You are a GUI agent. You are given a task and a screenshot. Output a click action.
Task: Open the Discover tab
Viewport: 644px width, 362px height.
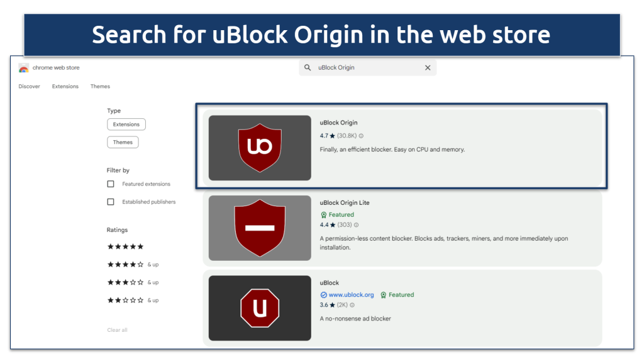click(29, 86)
